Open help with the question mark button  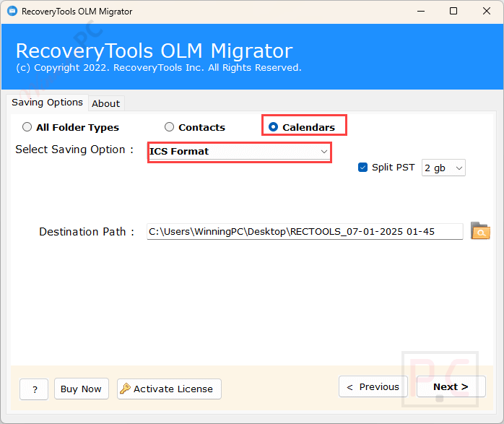click(34, 389)
